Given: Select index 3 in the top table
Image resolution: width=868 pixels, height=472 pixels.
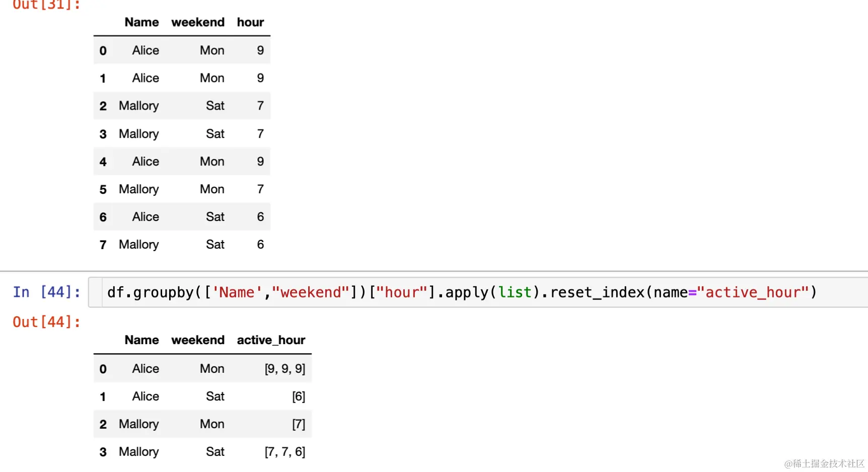Looking at the screenshot, I should (x=103, y=134).
